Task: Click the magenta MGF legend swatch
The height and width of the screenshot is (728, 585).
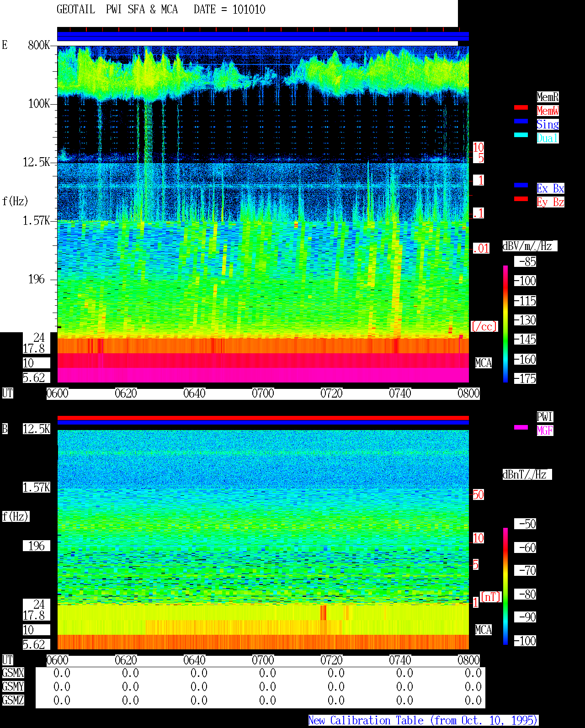Action: [521, 427]
